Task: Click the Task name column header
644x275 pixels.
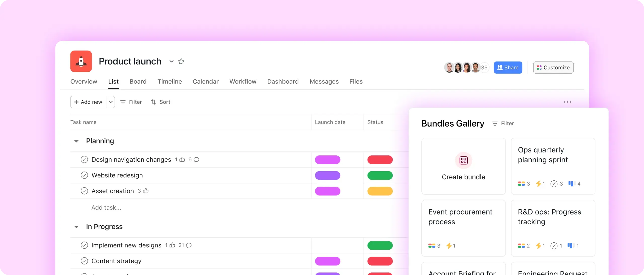Action: [84, 122]
